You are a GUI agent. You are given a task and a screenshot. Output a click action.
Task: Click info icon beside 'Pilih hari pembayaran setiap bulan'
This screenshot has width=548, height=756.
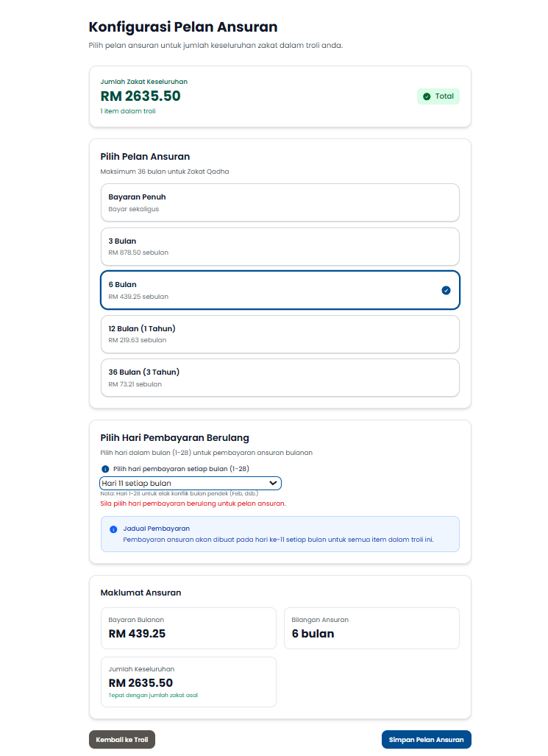tap(105, 469)
